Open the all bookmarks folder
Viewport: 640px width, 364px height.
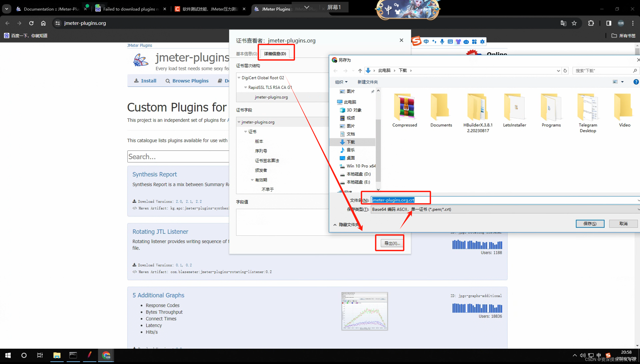(x=623, y=36)
